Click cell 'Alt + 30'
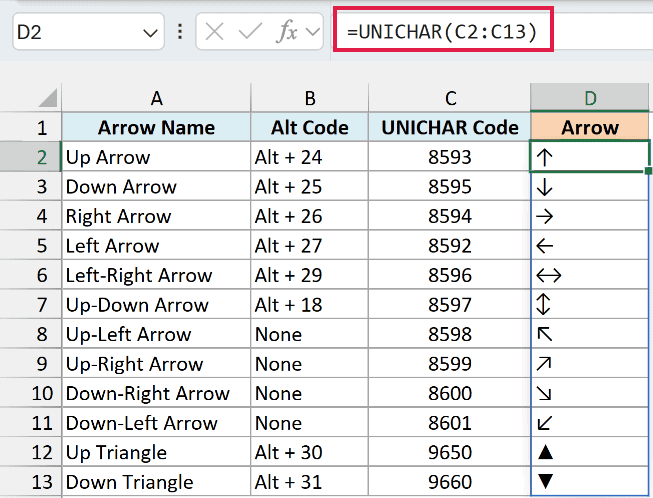The width and height of the screenshot is (653, 498). 309,452
